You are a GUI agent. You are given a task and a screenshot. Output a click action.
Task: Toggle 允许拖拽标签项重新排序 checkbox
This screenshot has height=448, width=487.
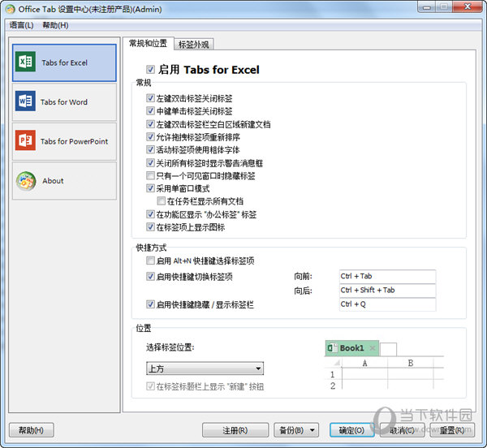coord(150,136)
